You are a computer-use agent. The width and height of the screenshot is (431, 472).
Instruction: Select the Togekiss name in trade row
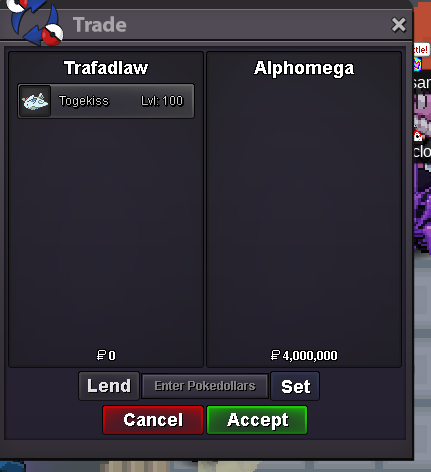click(84, 101)
